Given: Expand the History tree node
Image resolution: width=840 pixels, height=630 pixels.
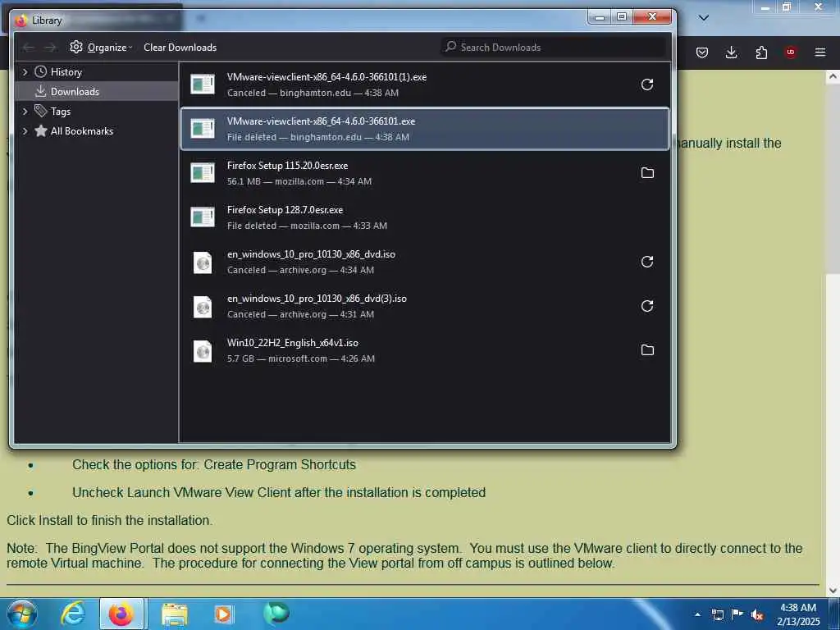Looking at the screenshot, I should (x=25, y=72).
